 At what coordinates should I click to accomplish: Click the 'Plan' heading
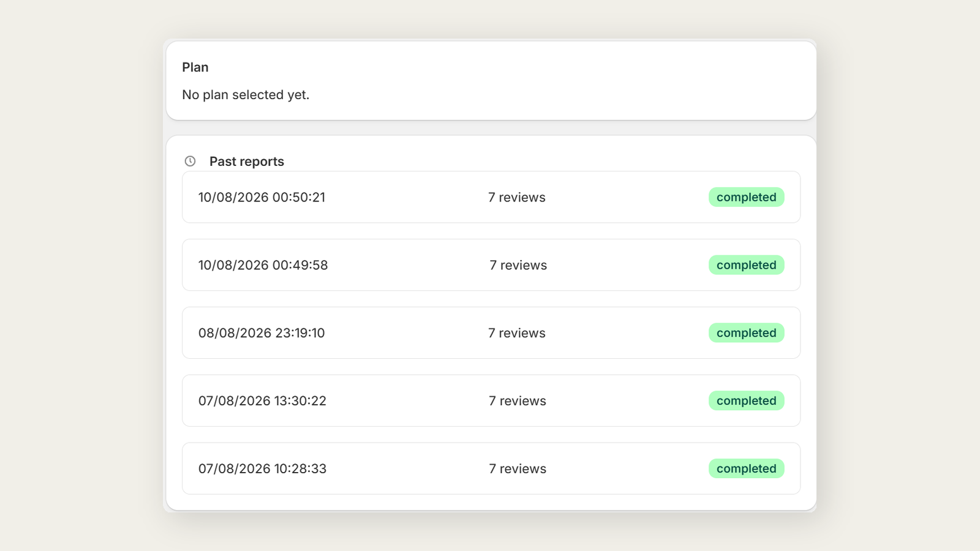click(195, 67)
